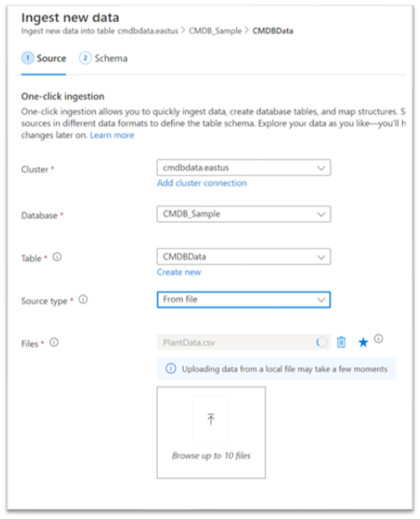Click Browse up to 10 files text

[211, 456]
